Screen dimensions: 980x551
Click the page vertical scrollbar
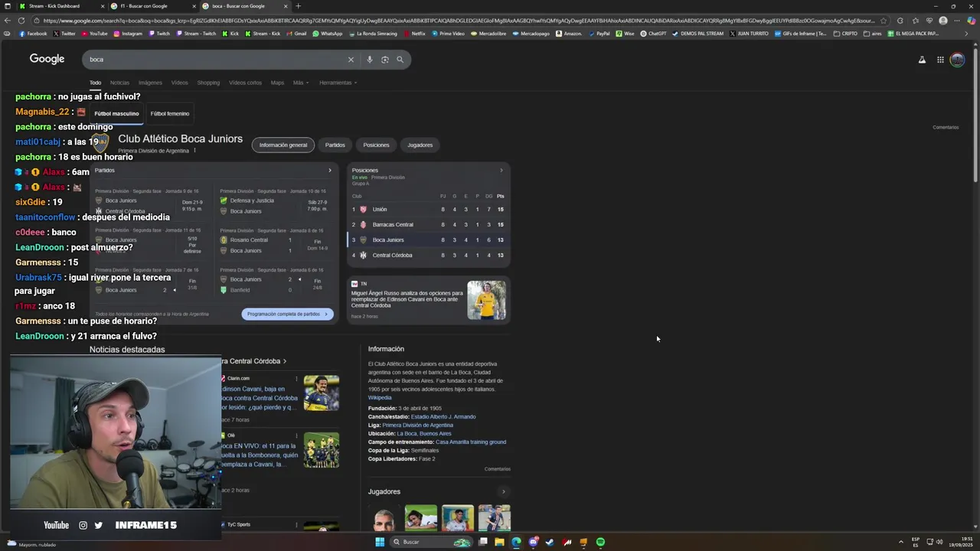click(x=975, y=115)
